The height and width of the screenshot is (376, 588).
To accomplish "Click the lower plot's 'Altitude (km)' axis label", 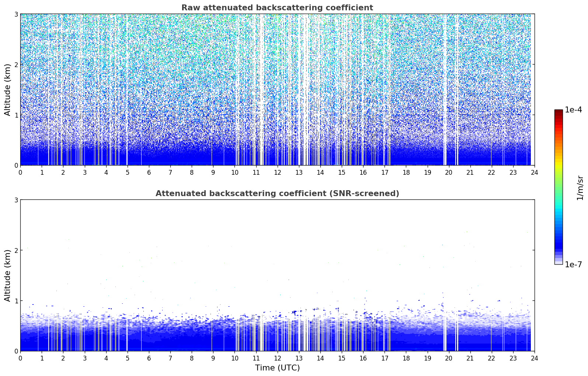I will (x=8, y=275).
